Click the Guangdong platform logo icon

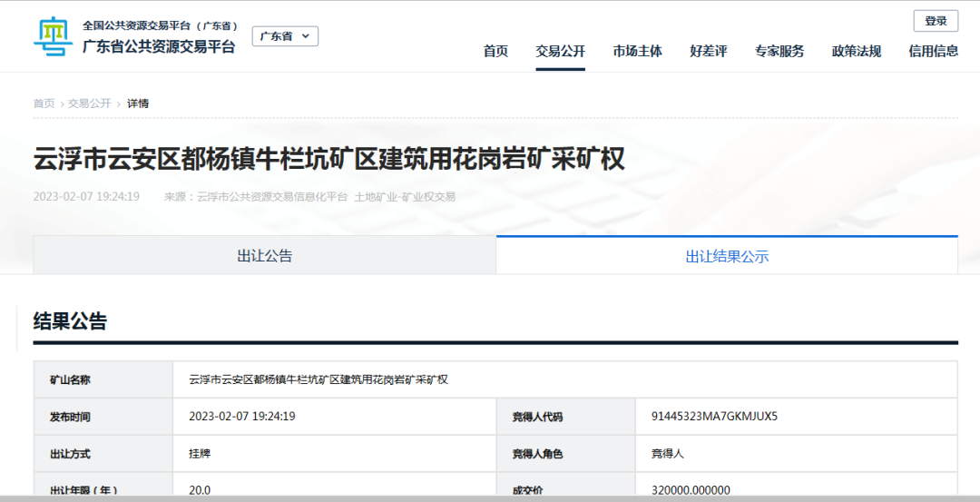[53, 36]
